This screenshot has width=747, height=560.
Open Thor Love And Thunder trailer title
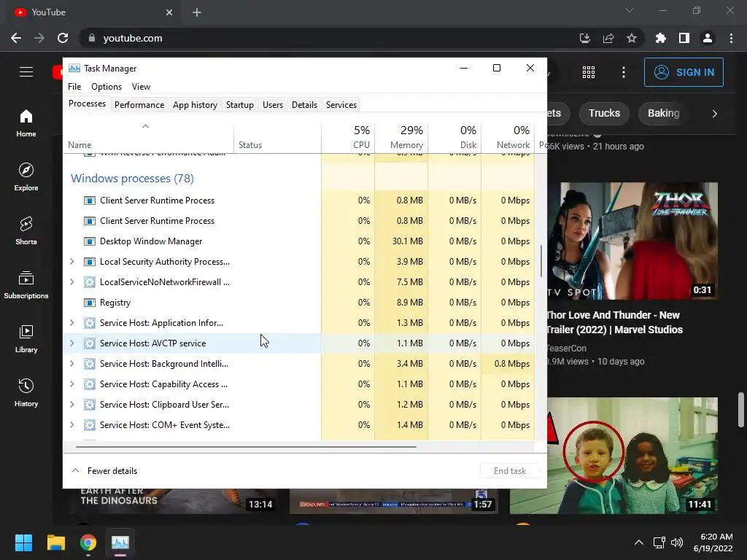pos(614,322)
